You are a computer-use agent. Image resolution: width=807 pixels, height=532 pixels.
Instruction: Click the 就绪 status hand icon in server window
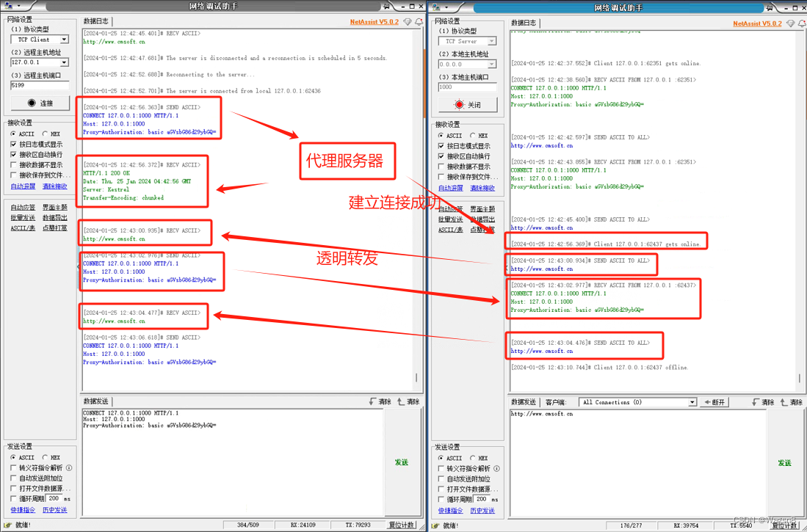435,525
